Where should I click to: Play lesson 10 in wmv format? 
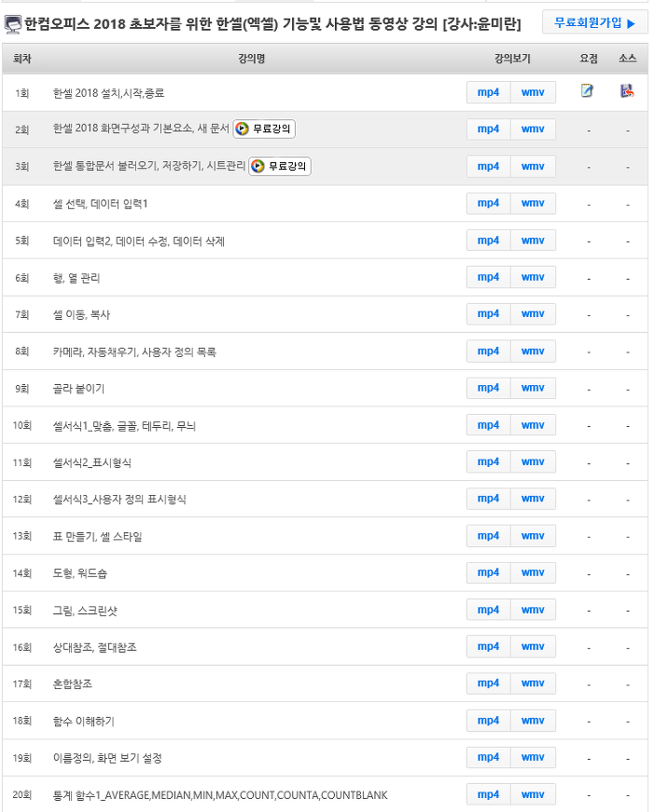click(533, 425)
